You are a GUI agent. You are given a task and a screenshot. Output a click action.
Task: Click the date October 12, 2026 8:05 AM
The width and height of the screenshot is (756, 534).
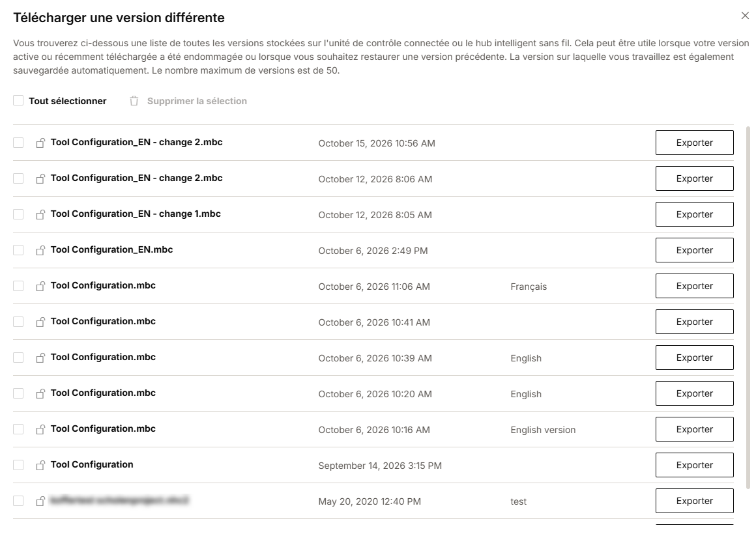pyautogui.click(x=375, y=215)
